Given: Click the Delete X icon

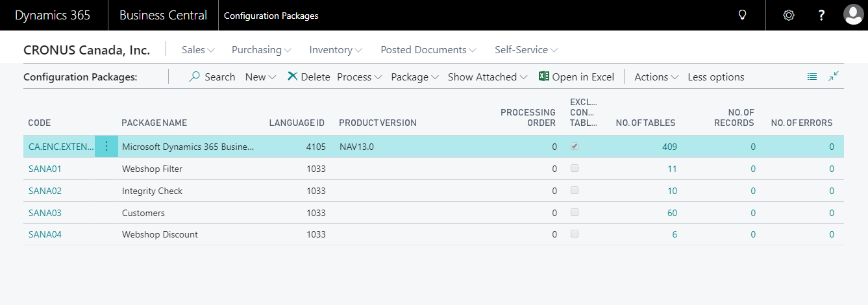Looking at the screenshot, I should click(293, 77).
